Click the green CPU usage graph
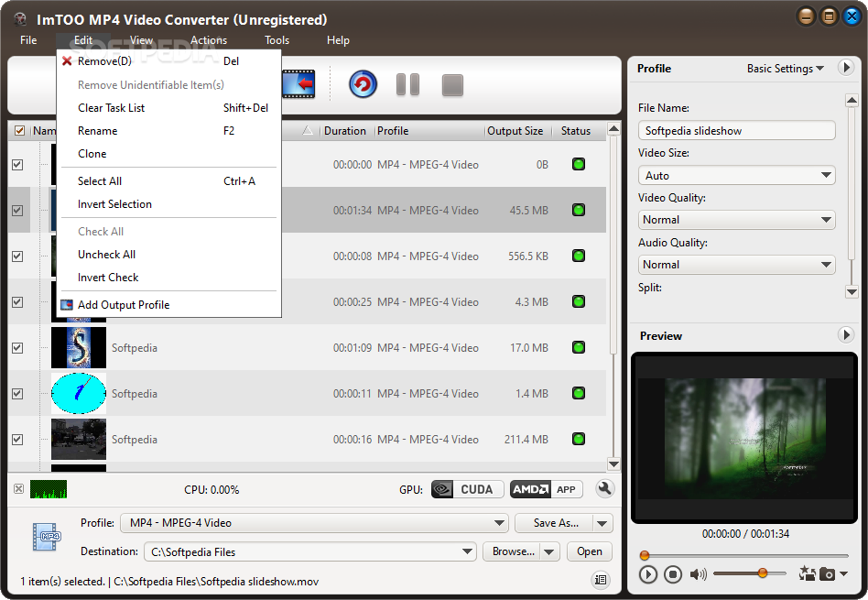This screenshot has height=600, width=868. tap(49, 489)
